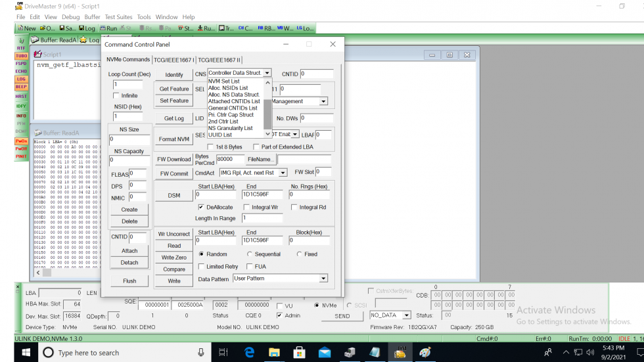Screen dimensions: 644x362
Task: Switch to the TCG/IEEE1667 I tab
Action: click(x=174, y=60)
